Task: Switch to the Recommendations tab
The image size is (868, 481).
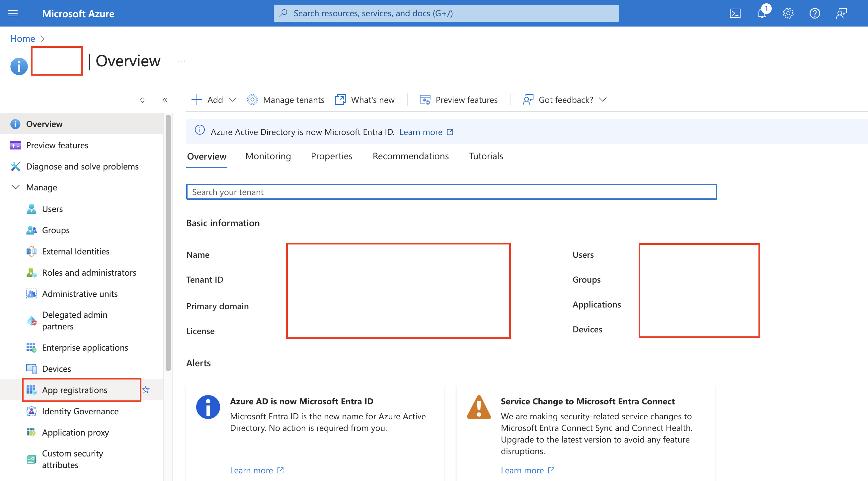Action: tap(411, 156)
